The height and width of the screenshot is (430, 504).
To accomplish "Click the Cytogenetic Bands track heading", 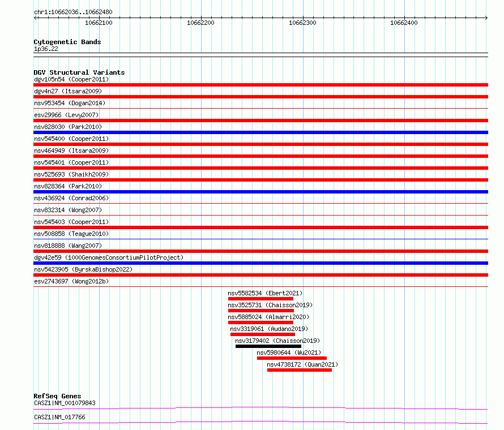I will pos(67,42).
